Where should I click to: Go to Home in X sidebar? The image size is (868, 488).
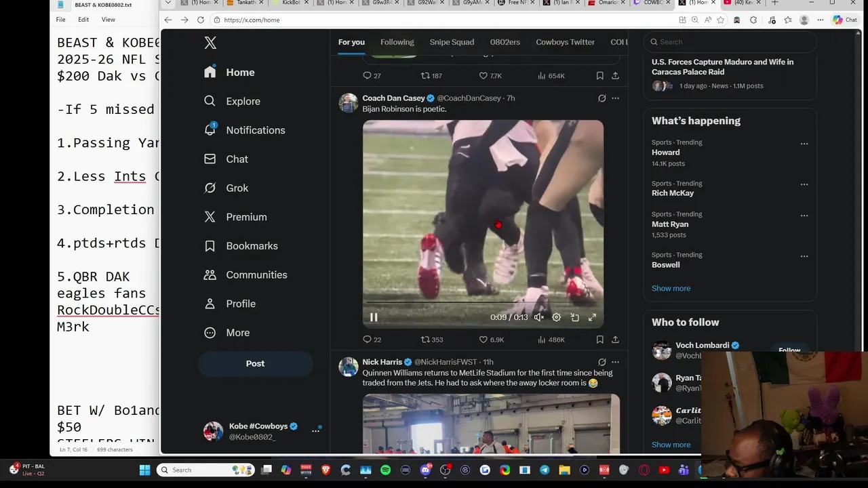[229, 73]
